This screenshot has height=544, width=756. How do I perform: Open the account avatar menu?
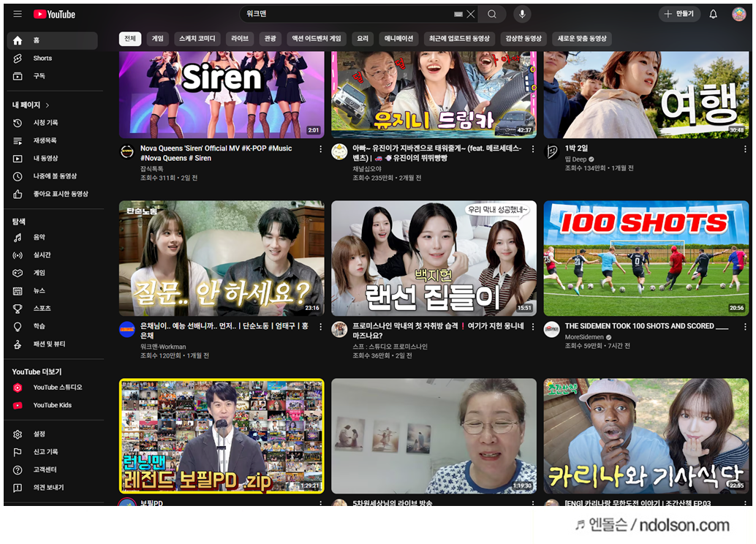(738, 14)
